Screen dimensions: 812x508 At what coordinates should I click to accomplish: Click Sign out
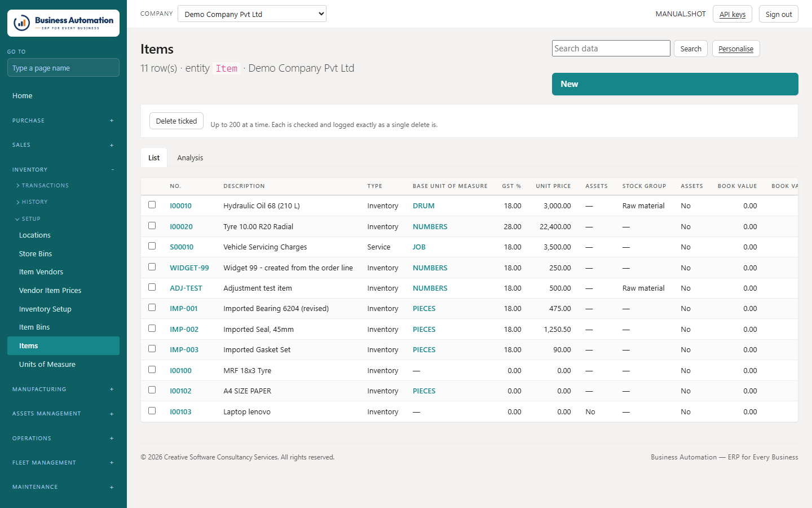click(779, 14)
